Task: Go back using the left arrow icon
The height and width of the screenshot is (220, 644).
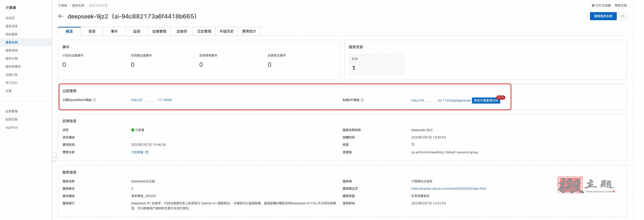Action: (61, 16)
